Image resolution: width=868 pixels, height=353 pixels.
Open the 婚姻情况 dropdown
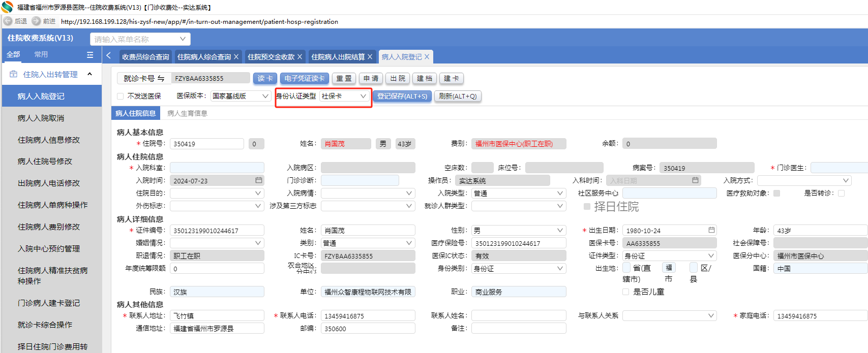point(217,243)
